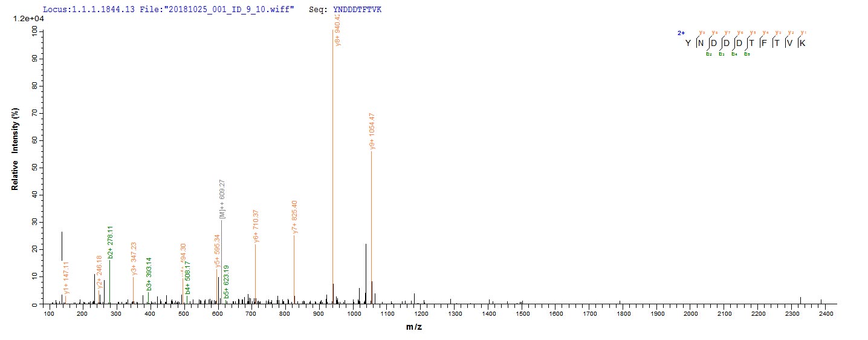This screenshot has width=868, height=340.
Task: Click the 2+ charge state label
Action: click(681, 33)
